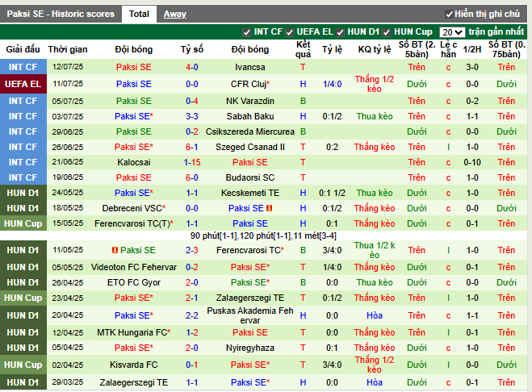Click the Videoton FC Fehervar team name
This screenshot has width=532, height=392.
(134, 267)
